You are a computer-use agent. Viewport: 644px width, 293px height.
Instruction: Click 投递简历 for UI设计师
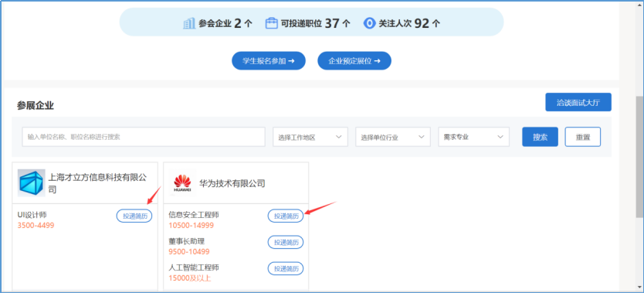pyautogui.click(x=134, y=216)
